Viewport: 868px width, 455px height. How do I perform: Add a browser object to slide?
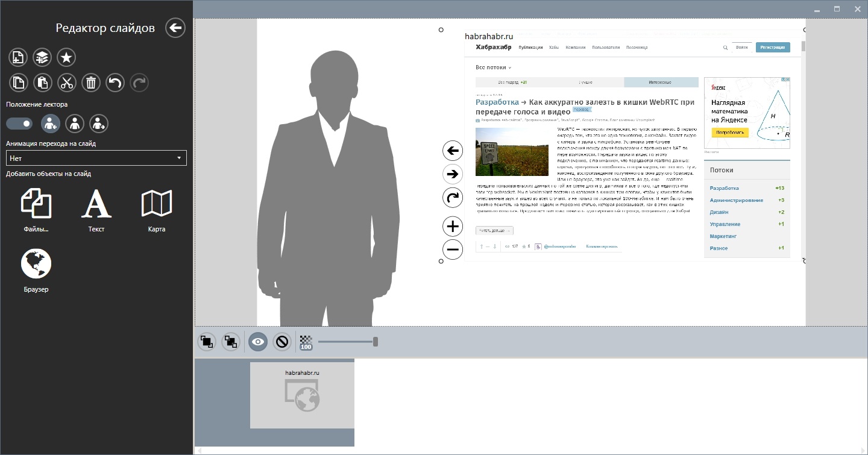[36, 271]
